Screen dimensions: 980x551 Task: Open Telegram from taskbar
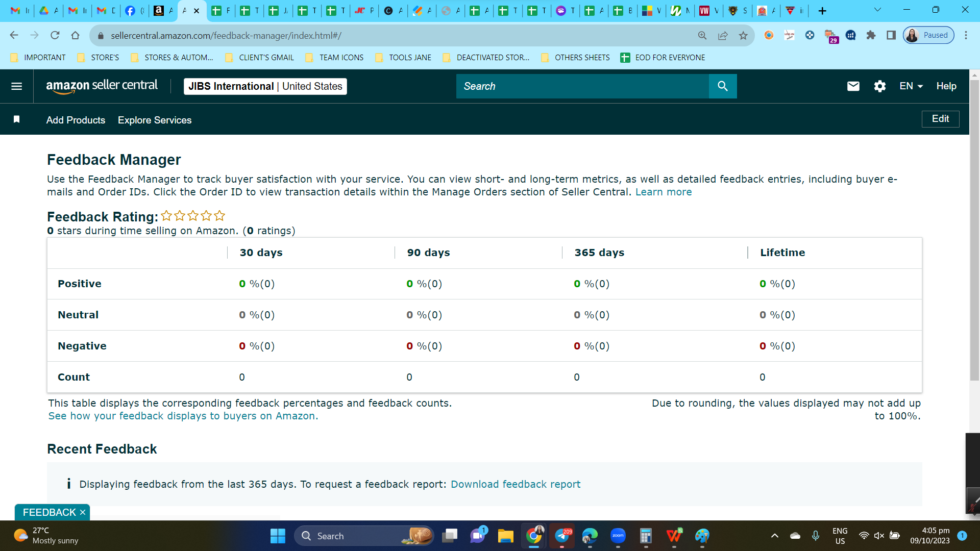coord(562,536)
